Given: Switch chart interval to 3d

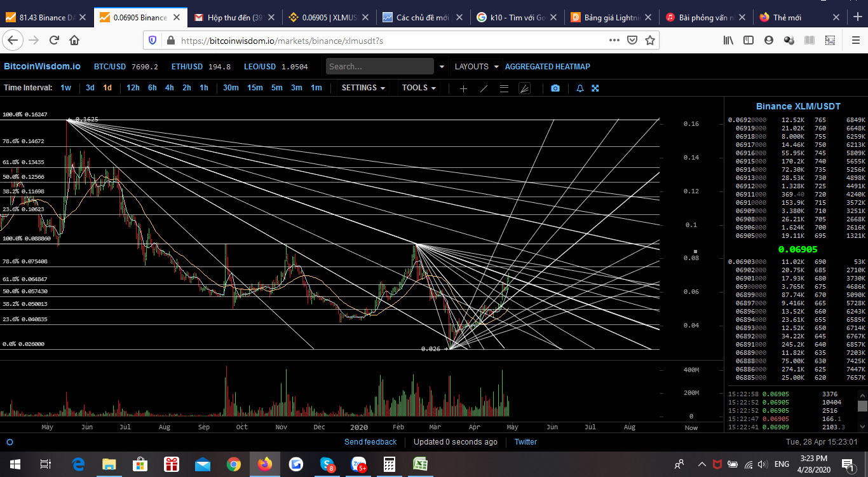Looking at the screenshot, I should (x=90, y=88).
